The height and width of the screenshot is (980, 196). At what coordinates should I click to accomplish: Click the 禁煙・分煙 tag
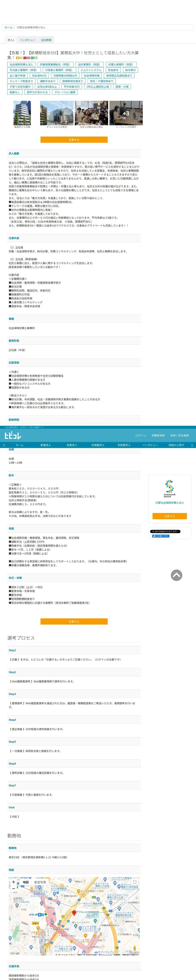point(122,87)
